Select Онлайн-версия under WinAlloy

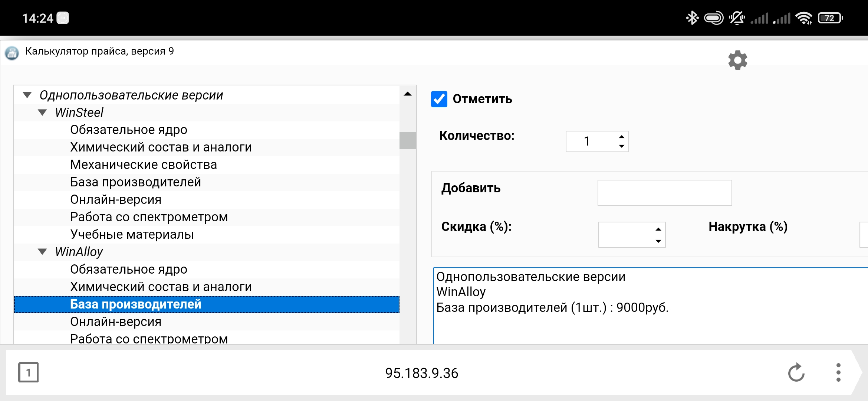(x=116, y=322)
